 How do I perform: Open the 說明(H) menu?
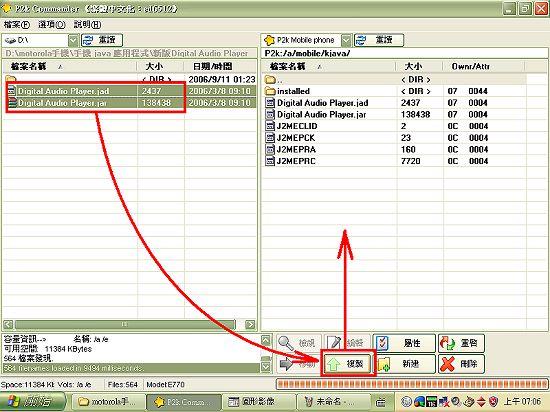click(88, 25)
